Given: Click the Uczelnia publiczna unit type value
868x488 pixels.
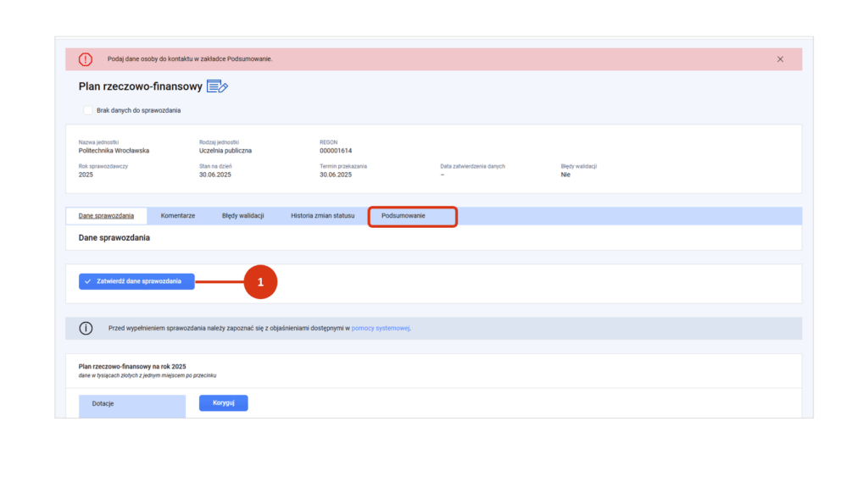Looking at the screenshot, I should click(x=225, y=151).
